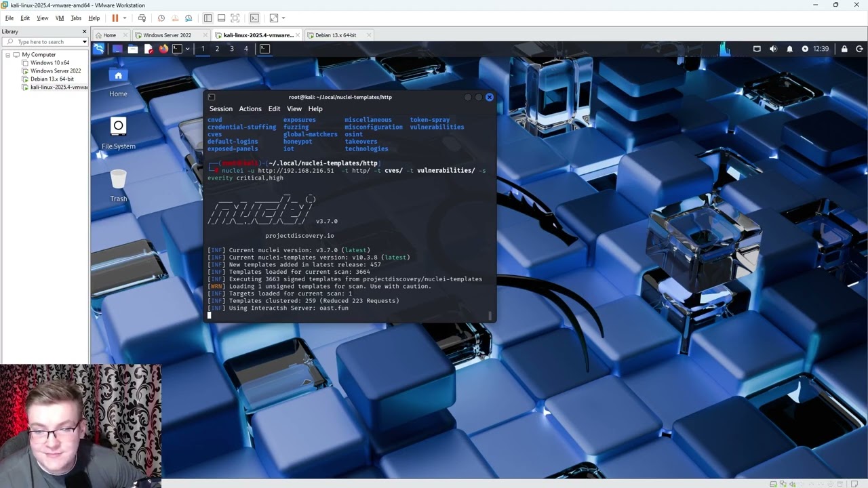Screen dimensions: 868x488
Task: Pause the virtual machine from VMware toolbar
Action: 115,18
